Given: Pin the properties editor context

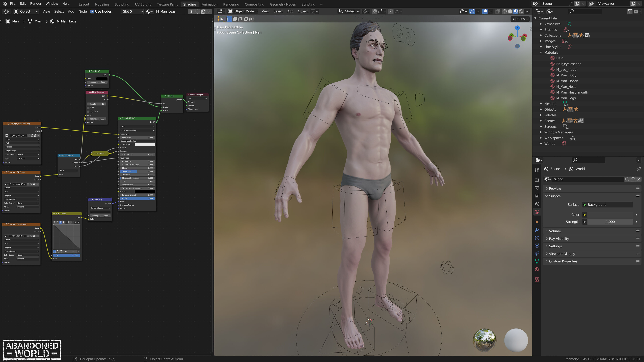Looking at the screenshot, I should tap(639, 169).
